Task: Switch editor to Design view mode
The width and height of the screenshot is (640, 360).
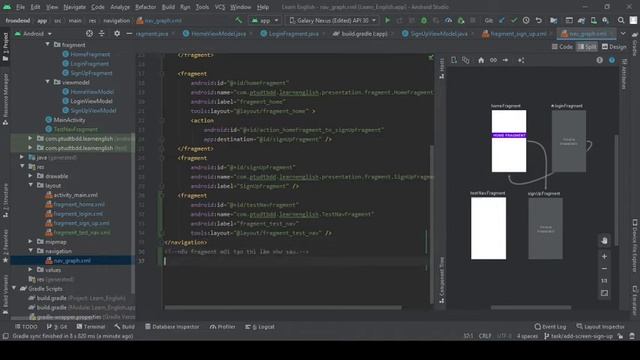Action: point(614,47)
